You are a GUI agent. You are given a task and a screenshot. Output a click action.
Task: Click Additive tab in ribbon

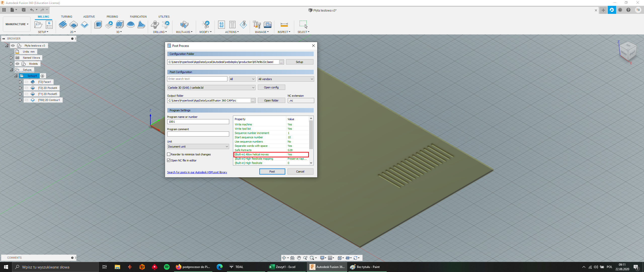[88, 16]
